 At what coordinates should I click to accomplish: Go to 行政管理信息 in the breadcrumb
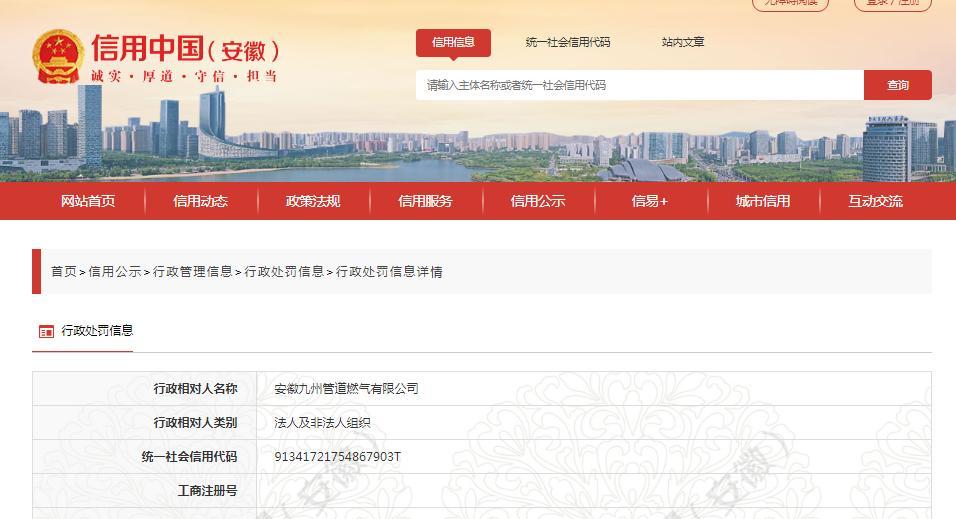click(x=193, y=271)
